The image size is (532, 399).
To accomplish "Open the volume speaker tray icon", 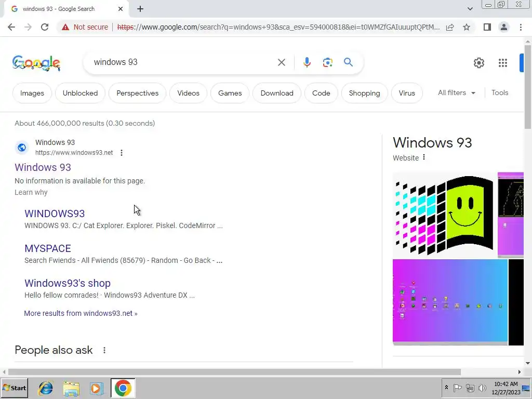I will pyautogui.click(x=482, y=388).
